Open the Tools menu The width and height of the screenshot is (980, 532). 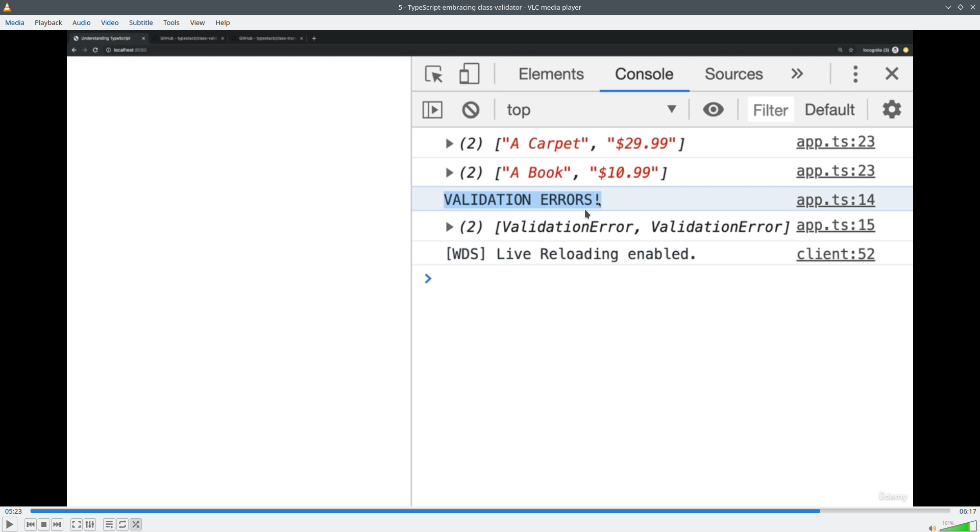tap(171, 23)
